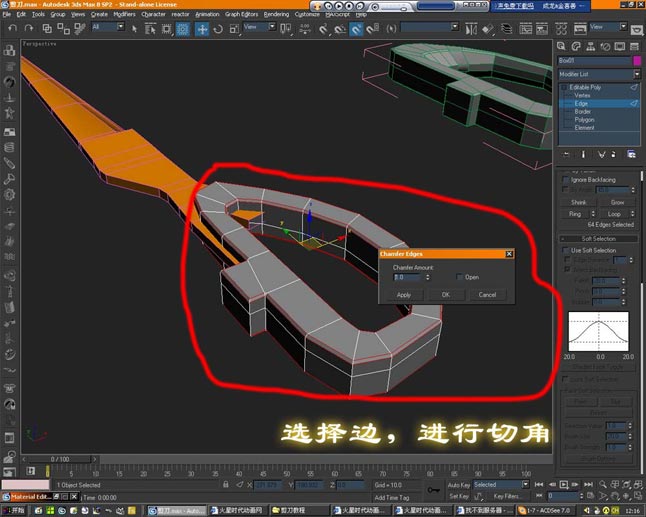Click Configure Modifier Sets icon
Screen dimensions: 646x517
[x=631, y=154]
